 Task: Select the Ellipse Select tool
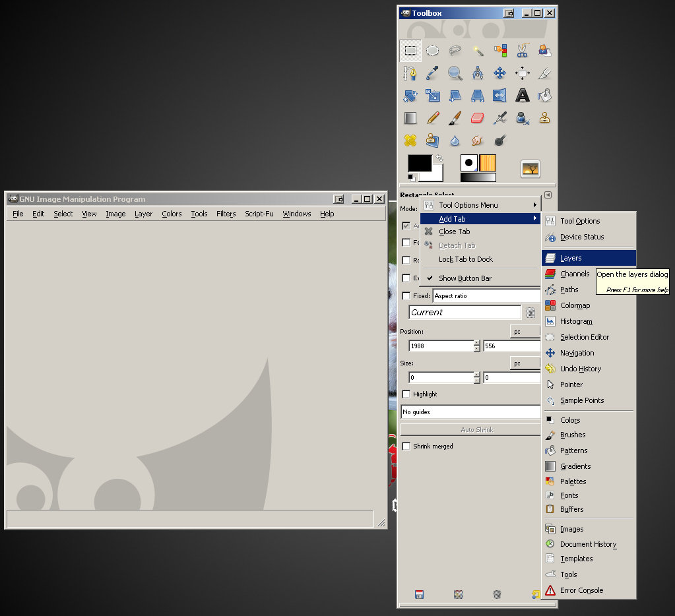433,51
